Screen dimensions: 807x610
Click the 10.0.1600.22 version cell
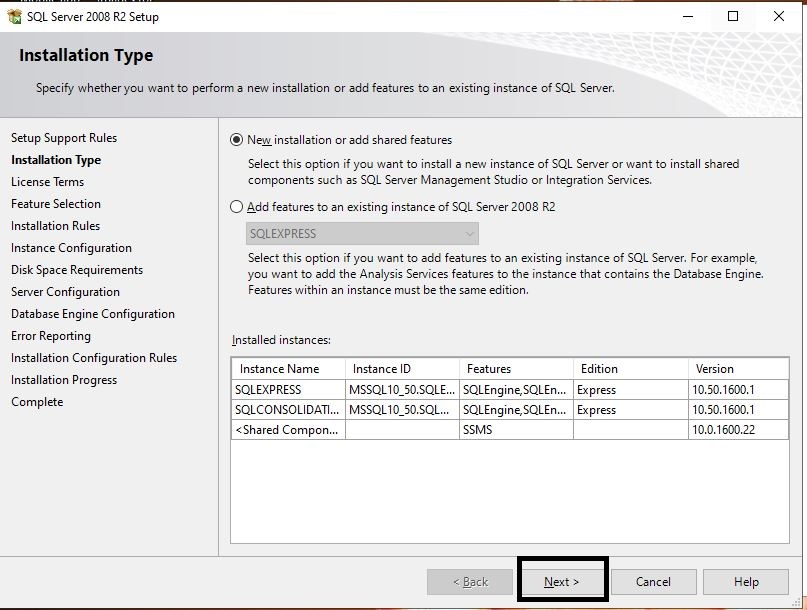click(739, 430)
